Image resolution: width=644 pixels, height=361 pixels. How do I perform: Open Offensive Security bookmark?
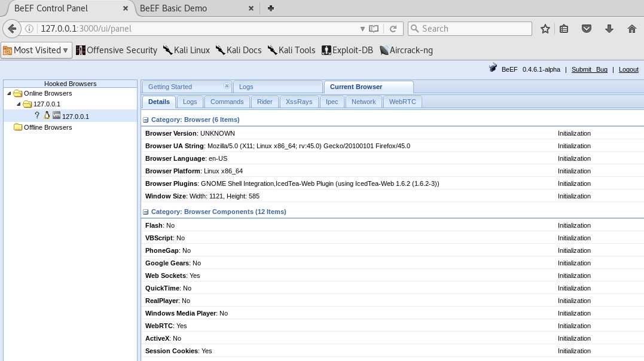coord(117,50)
